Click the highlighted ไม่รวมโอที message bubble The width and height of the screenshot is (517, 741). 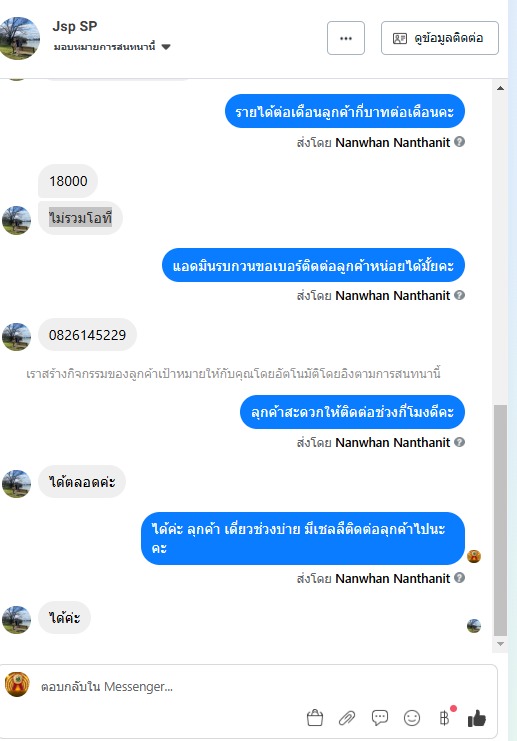click(x=80, y=218)
